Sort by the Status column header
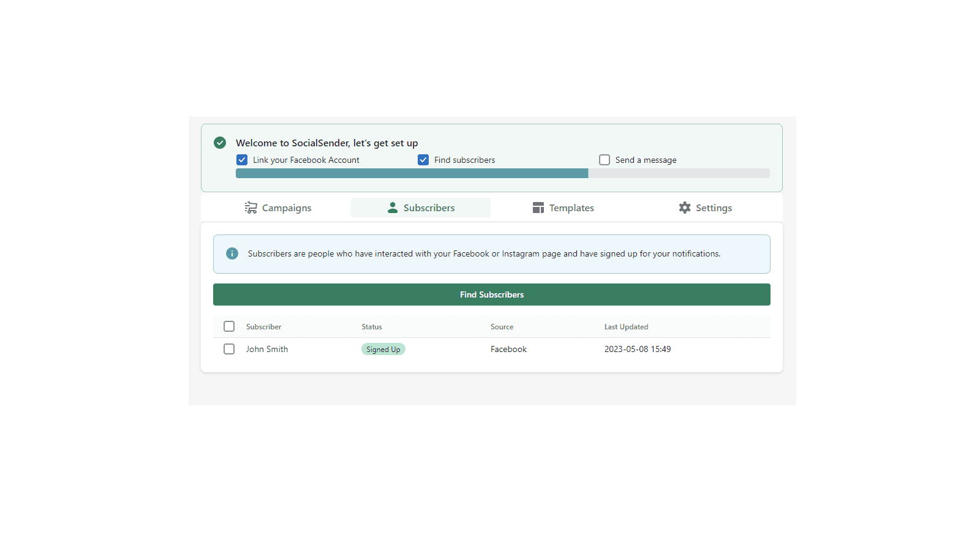Screen dimensions: 980x551 (372, 327)
